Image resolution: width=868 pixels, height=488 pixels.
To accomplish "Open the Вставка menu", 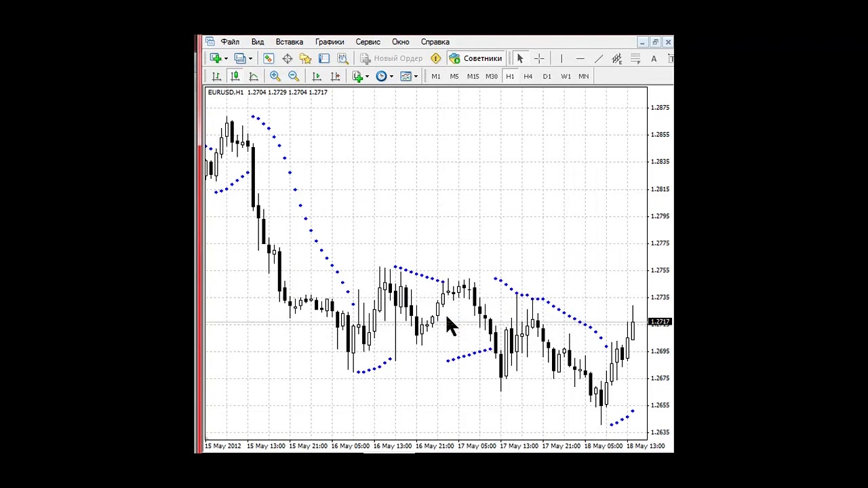I will (290, 42).
